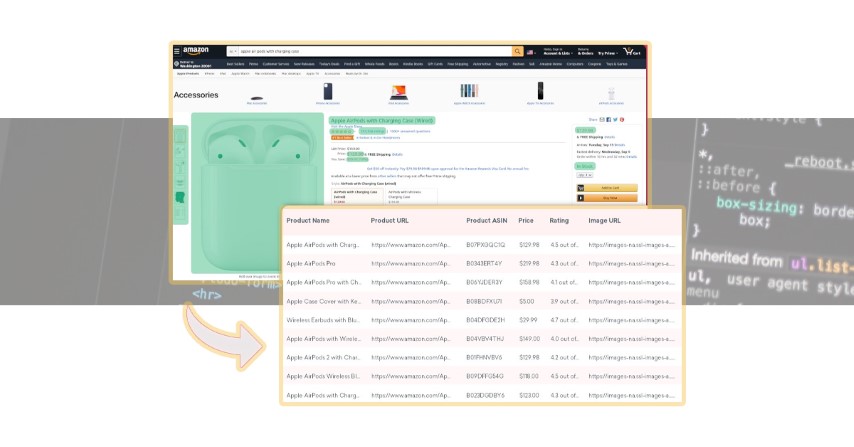The width and height of the screenshot is (854, 447).
Task: Open the search category All dropdown
Action: tap(233, 51)
